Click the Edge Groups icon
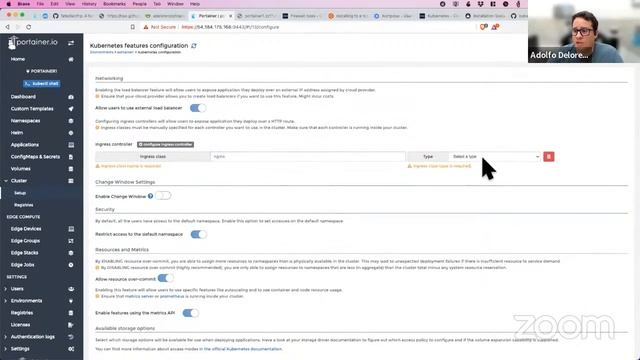The height and width of the screenshot is (360, 640). click(x=71, y=241)
